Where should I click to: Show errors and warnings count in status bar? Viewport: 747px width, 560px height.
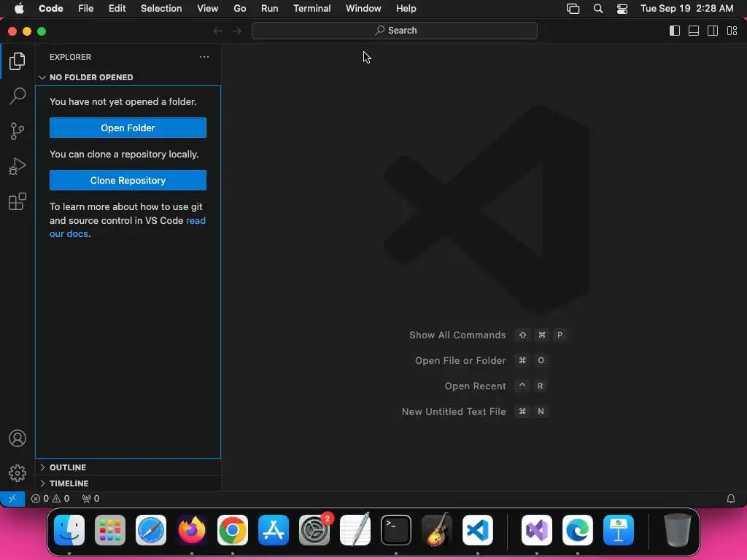[50, 499]
